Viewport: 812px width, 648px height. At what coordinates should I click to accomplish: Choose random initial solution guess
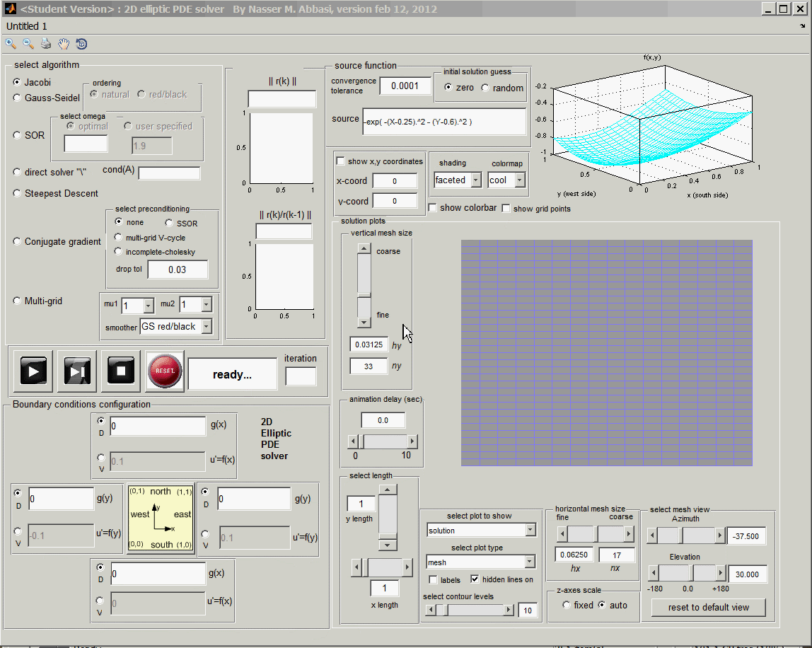(485, 88)
